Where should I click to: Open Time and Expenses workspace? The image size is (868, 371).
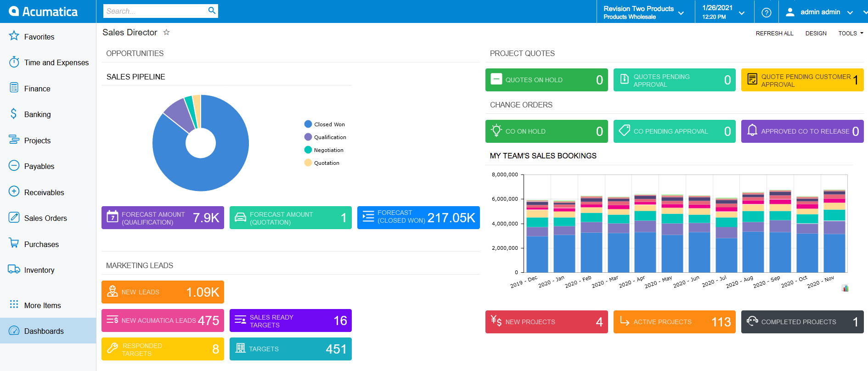(x=48, y=62)
